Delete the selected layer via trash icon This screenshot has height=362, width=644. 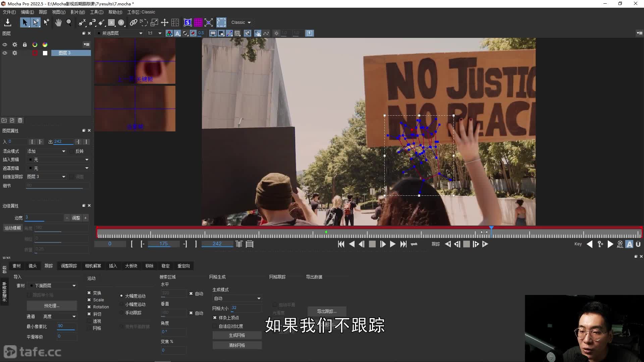point(20,120)
